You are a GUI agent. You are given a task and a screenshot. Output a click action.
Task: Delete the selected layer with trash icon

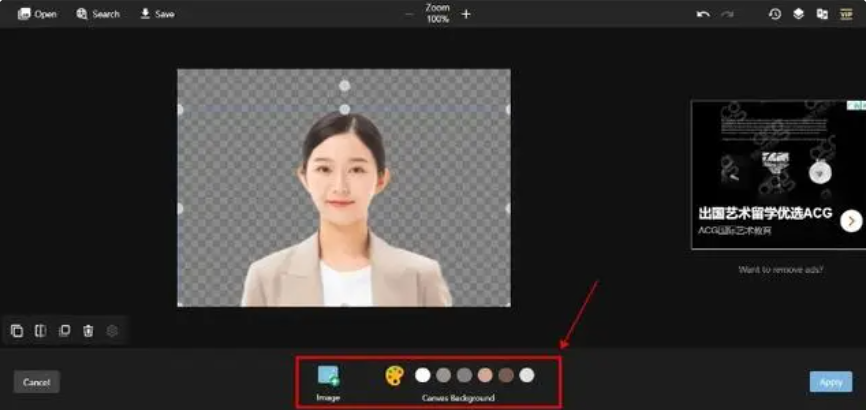pos(88,331)
